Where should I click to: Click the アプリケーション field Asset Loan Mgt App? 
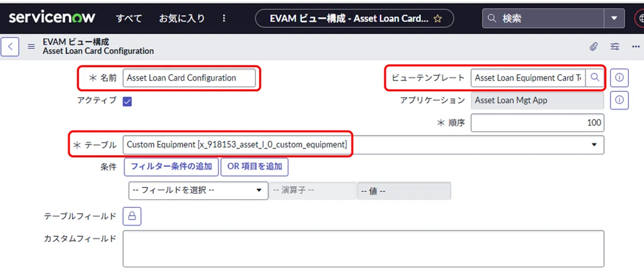click(x=537, y=100)
